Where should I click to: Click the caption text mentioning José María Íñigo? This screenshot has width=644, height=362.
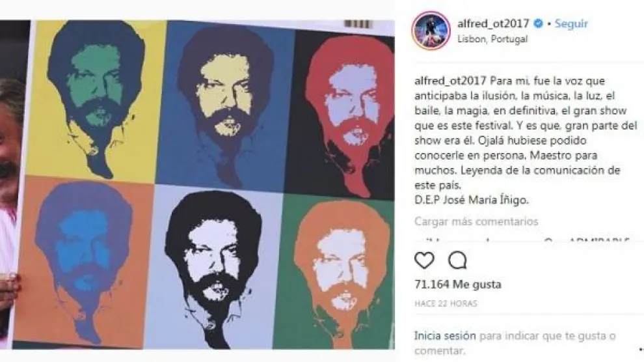(x=471, y=200)
